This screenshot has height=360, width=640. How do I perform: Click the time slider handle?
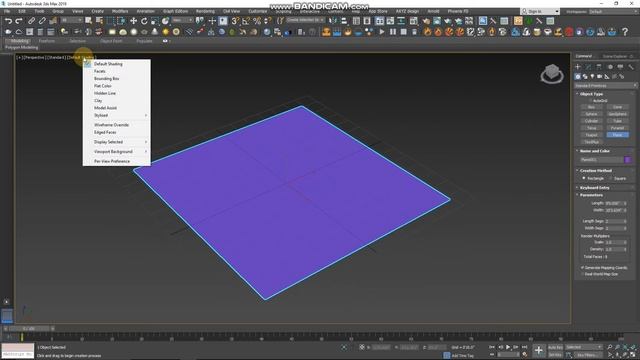click(29, 328)
